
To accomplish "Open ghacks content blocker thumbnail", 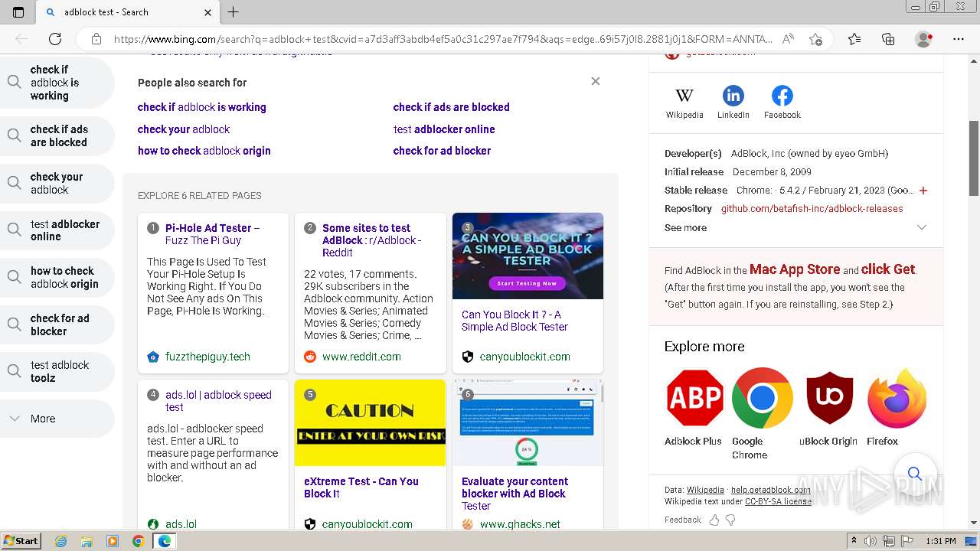I will (x=528, y=422).
